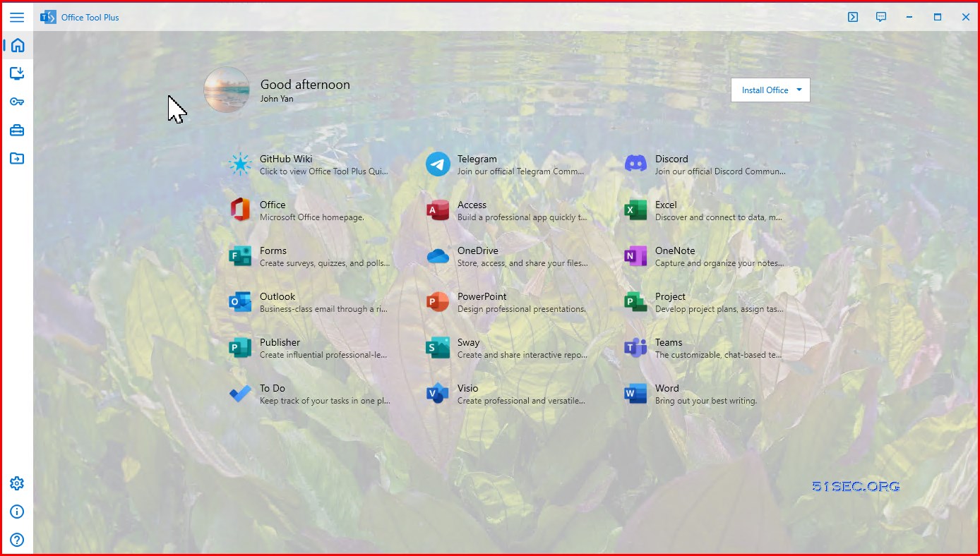The height and width of the screenshot is (556, 980).
Task: Click the red Office logo icon
Action: click(x=240, y=210)
